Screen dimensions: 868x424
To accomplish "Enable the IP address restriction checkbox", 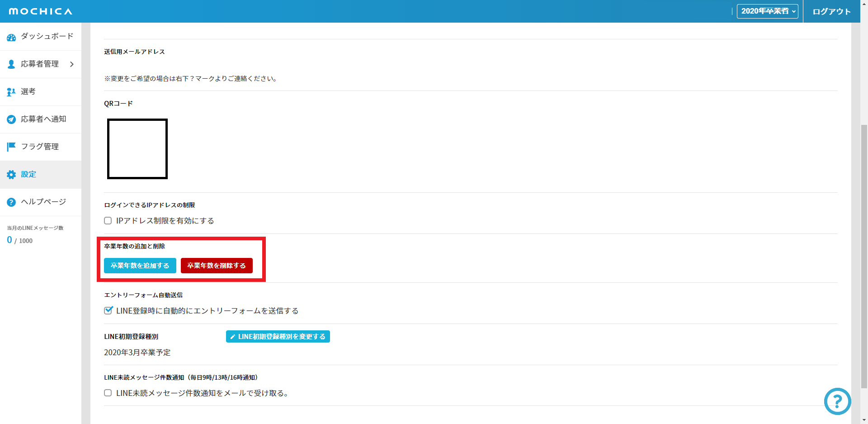I will point(108,221).
